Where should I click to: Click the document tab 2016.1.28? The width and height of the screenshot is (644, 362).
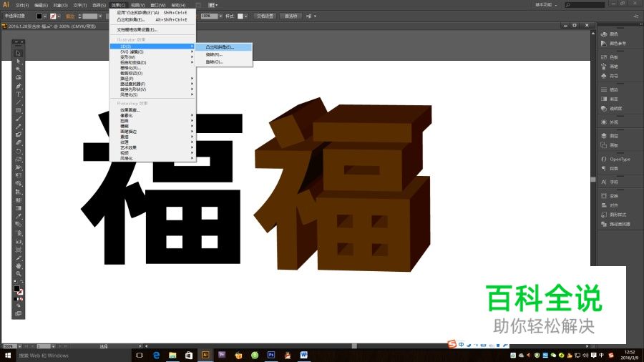(50, 26)
